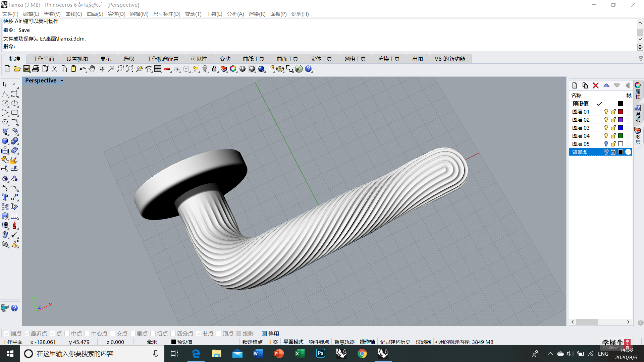Change the red color swatch of 图层 01
Image resolution: width=644 pixels, height=362 pixels.
(621, 112)
